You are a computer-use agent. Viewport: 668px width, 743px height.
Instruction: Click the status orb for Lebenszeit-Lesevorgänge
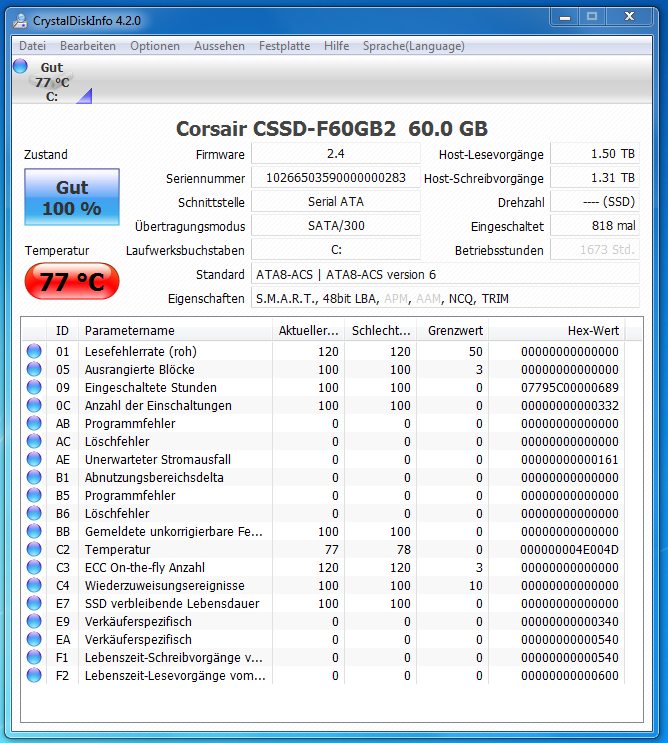click(34, 675)
